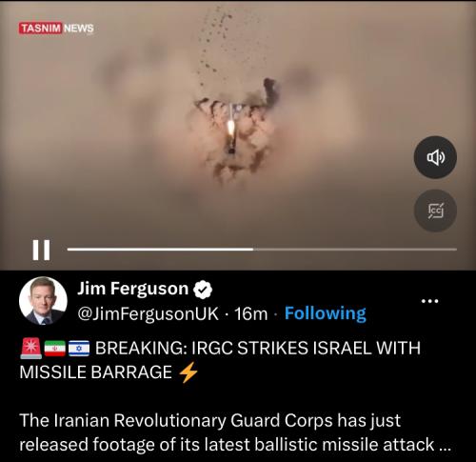Open Jim Ferguson's profile picture

(43, 300)
